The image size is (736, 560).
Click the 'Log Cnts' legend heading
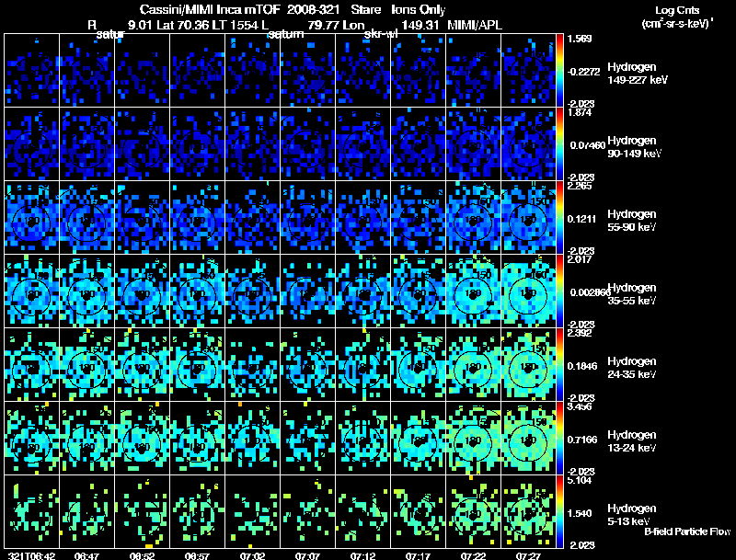click(x=677, y=10)
